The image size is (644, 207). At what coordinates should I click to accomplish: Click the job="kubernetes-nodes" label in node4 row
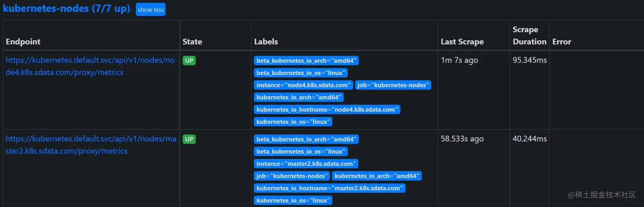[x=393, y=85]
